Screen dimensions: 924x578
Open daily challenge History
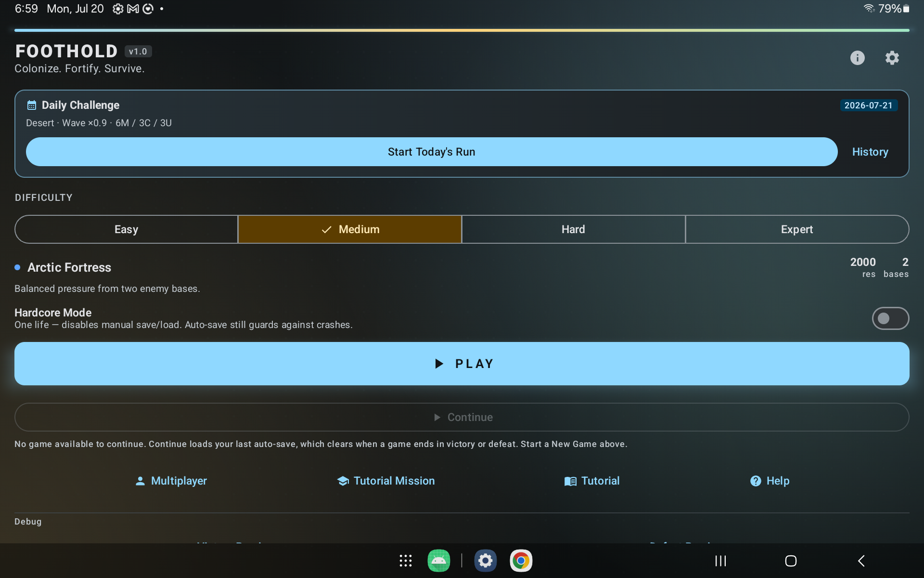coord(870,152)
